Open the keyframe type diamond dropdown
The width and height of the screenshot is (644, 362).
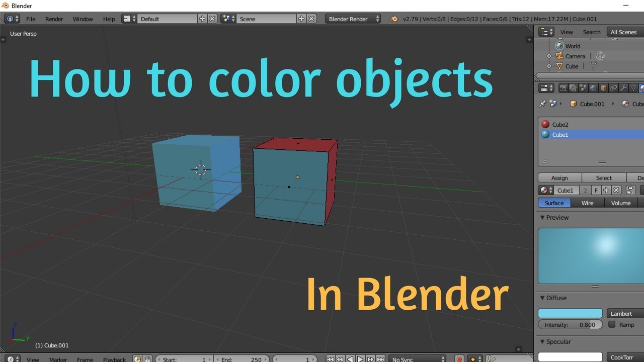click(474, 359)
